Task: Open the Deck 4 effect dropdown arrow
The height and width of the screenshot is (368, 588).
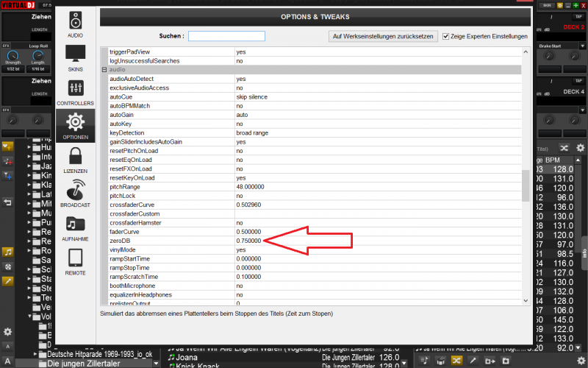Action: [x=582, y=110]
